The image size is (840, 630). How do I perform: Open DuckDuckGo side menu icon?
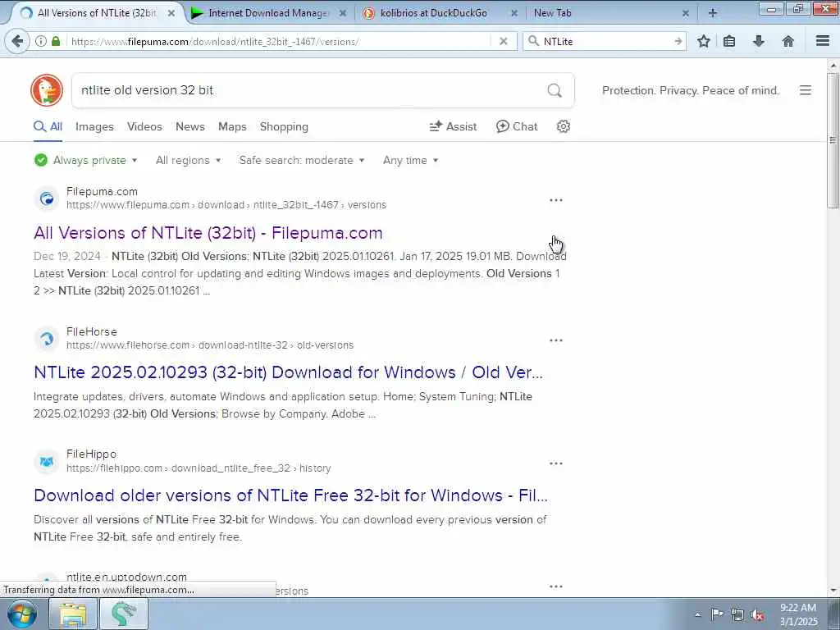806,90
